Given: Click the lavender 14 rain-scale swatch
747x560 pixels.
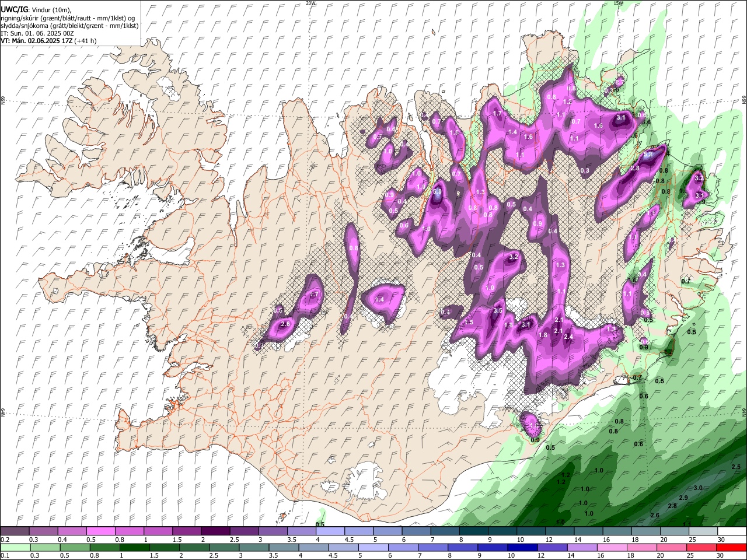Looking at the screenshot, I should coord(582,547).
